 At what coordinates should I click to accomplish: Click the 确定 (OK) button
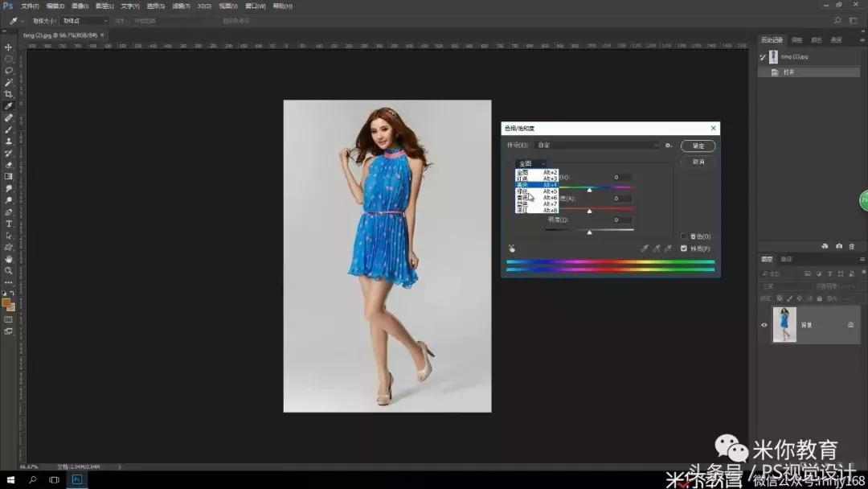pos(698,146)
